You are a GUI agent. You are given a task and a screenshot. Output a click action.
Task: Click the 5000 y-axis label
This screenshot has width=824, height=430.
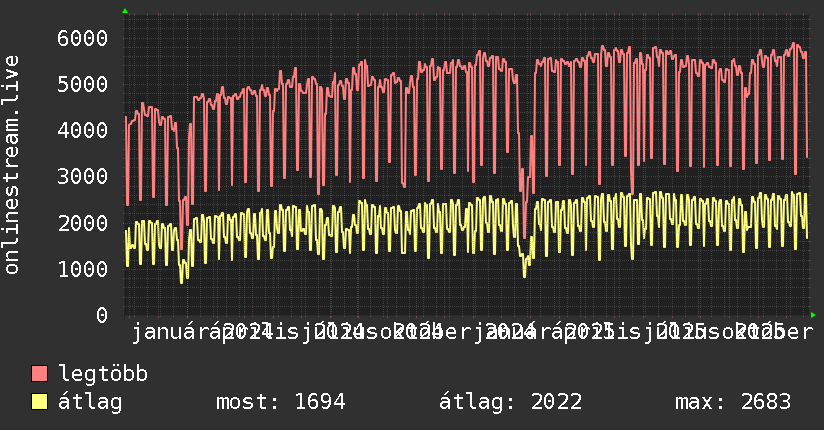[x=80, y=84]
